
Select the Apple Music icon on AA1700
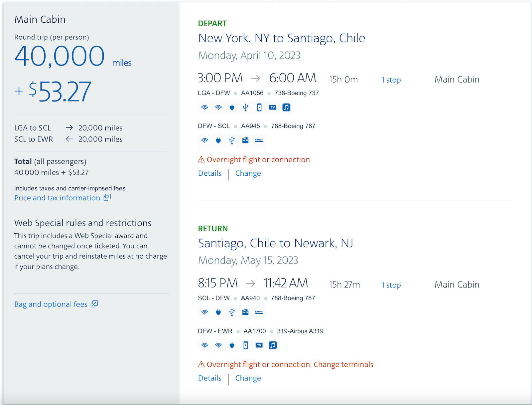[273, 345]
